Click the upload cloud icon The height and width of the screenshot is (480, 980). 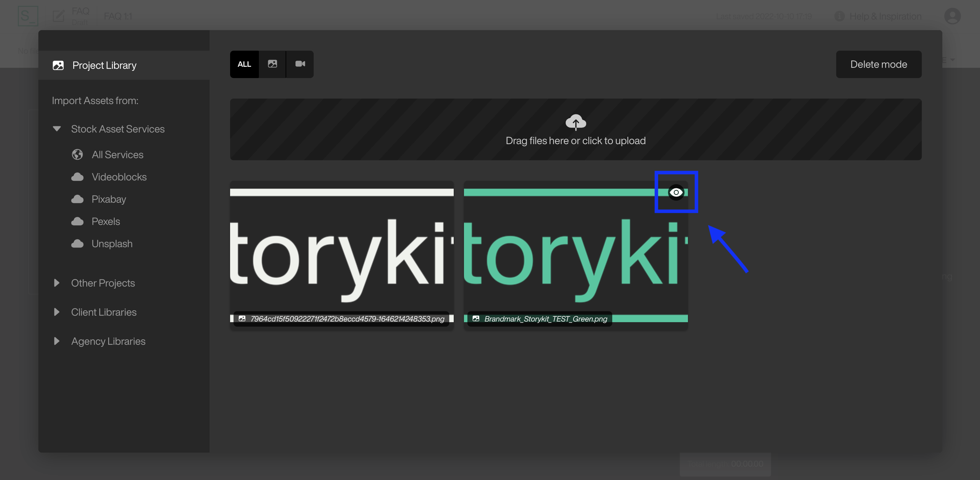576,123
